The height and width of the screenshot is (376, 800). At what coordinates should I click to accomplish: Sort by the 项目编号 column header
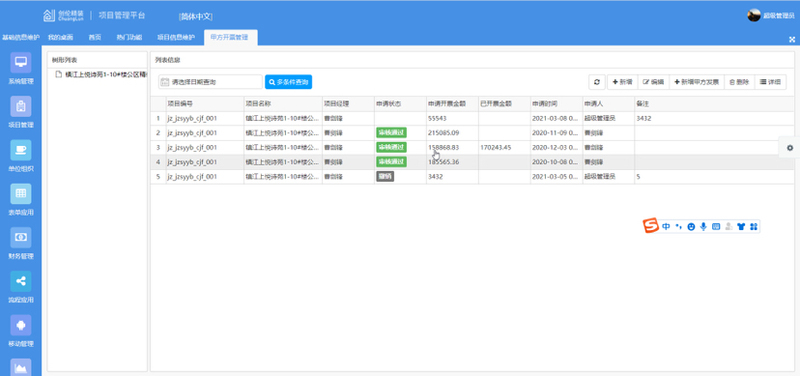pos(205,104)
